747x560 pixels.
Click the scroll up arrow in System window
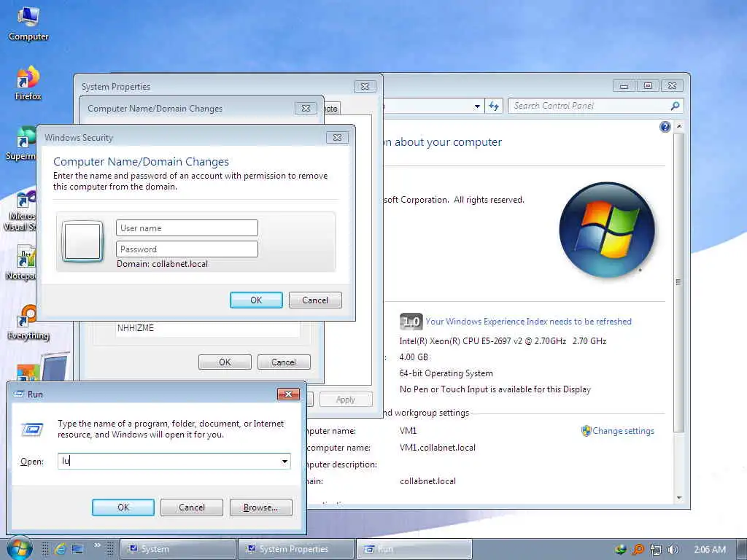point(679,127)
